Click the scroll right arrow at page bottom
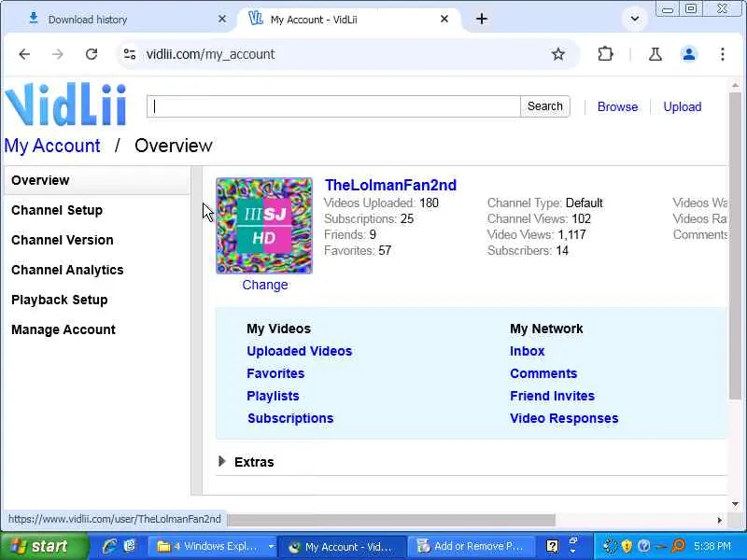This screenshot has height=560, width=747. (x=719, y=520)
